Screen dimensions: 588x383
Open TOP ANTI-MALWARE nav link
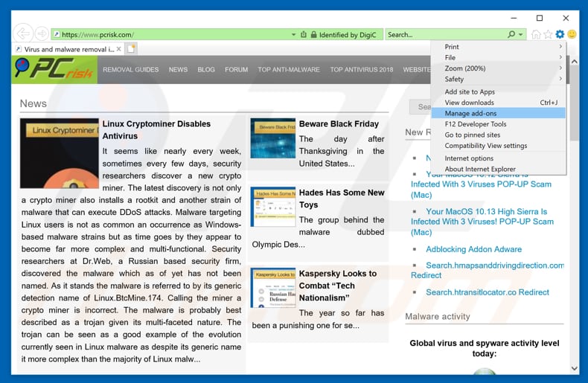click(x=289, y=70)
